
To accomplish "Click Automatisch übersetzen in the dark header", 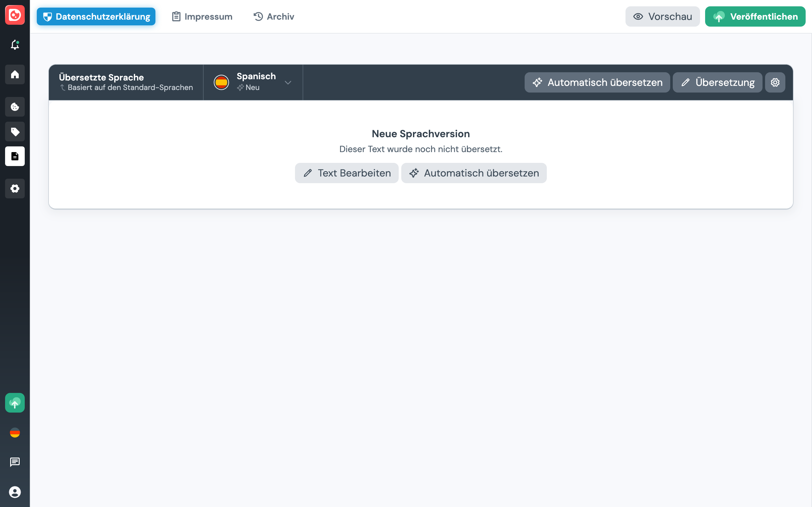I will (597, 82).
